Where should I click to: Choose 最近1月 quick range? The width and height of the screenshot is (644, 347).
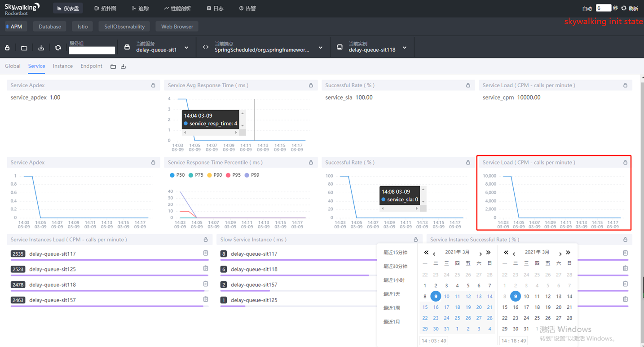tap(392, 322)
